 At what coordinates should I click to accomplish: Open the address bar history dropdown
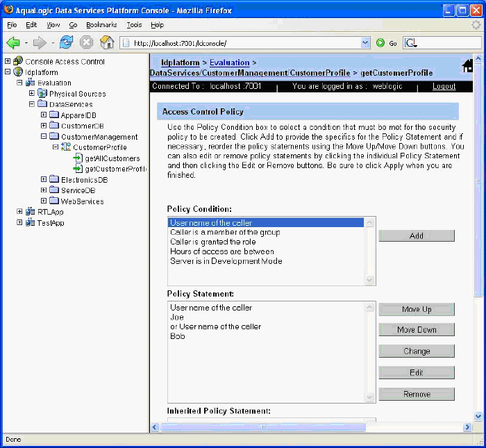(365, 43)
